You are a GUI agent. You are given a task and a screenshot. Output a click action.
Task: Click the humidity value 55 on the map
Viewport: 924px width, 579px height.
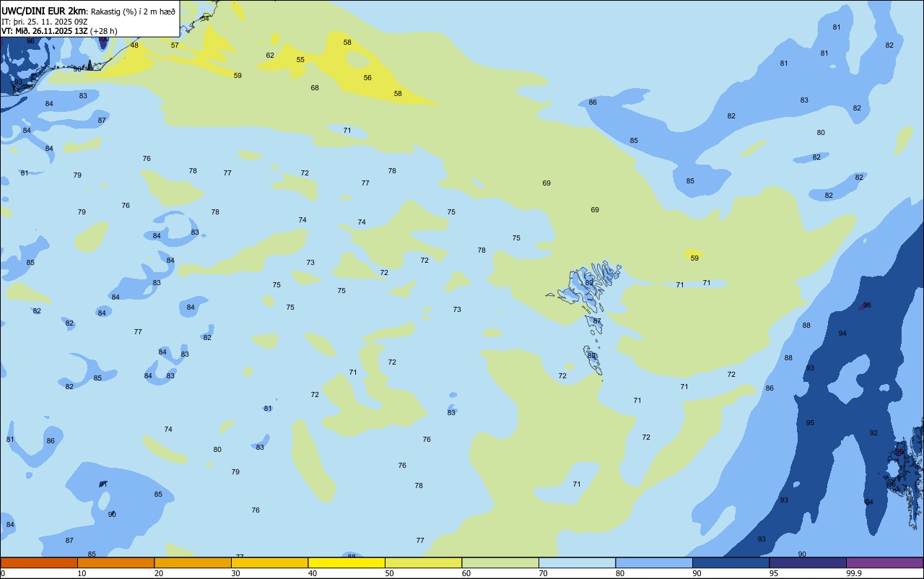coord(300,60)
